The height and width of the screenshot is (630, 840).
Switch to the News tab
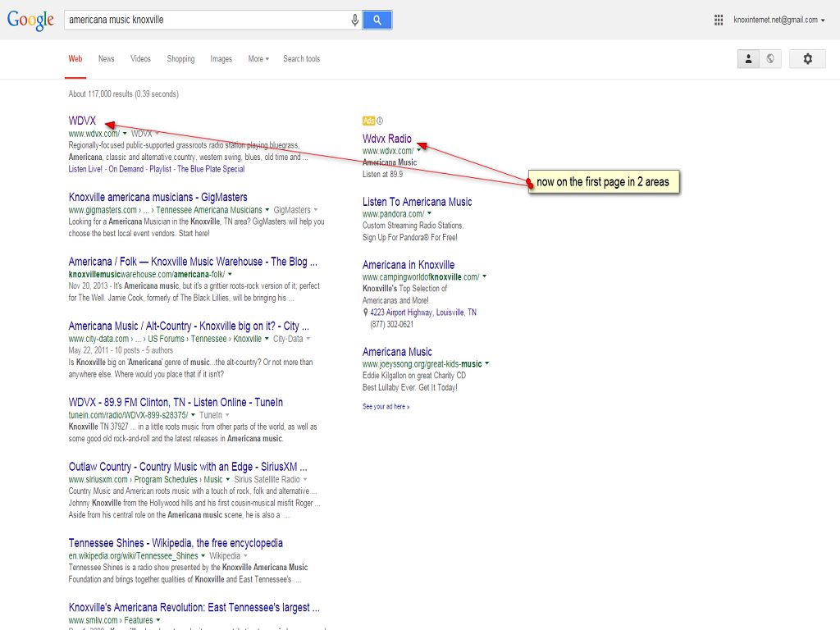pyautogui.click(x=106, y=58)
